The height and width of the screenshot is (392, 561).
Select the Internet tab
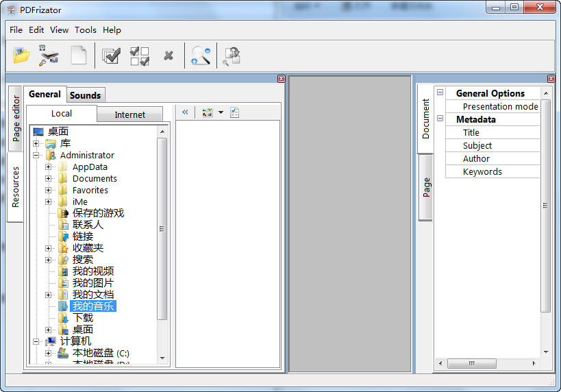pos(129,114)
